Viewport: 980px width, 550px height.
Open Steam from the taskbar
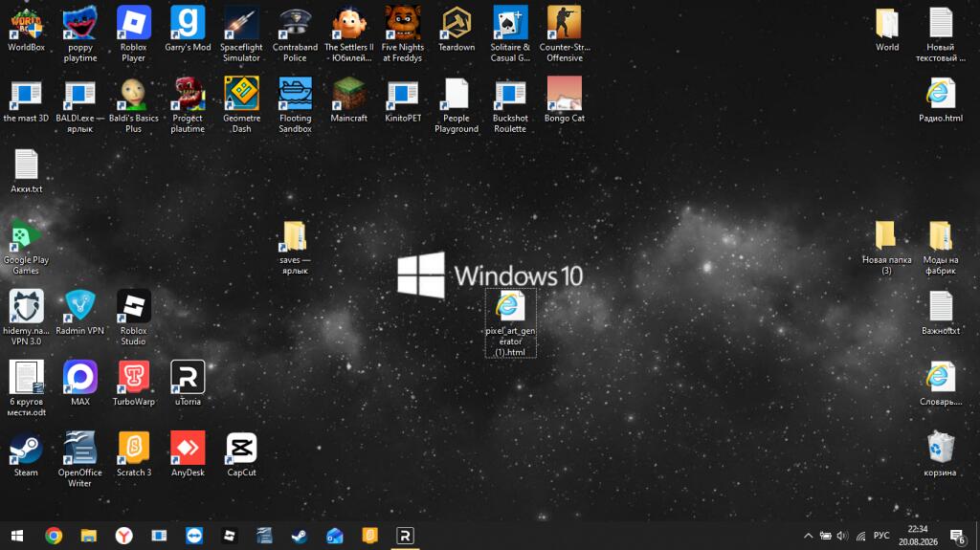click(x=300, y=536)
